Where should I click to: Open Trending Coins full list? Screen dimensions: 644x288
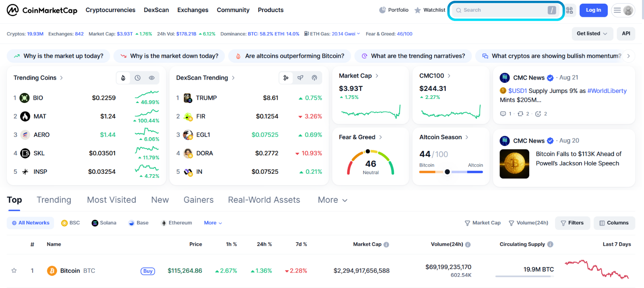coord(38,78)
